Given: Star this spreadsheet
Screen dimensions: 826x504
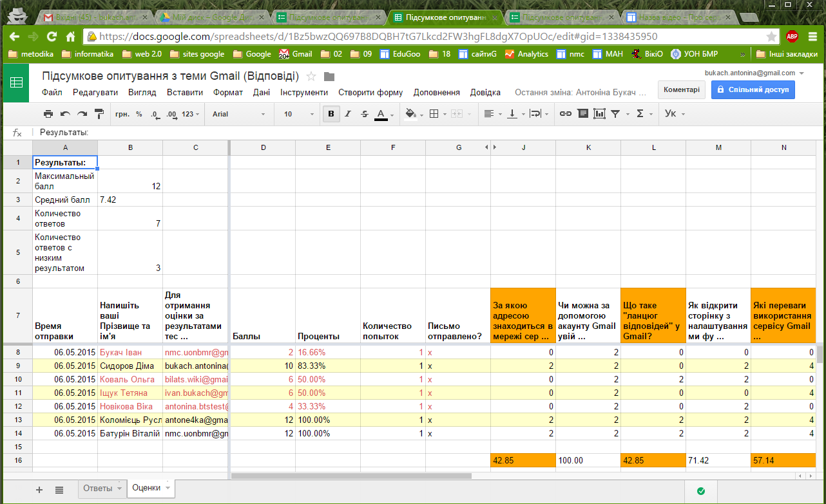Looking at the screenshot, I should click(311, 77).
